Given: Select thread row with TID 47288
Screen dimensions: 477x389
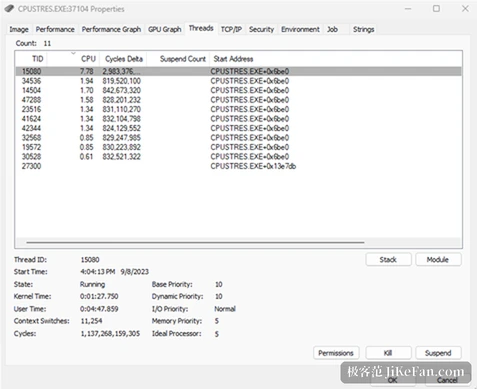Looking at the screenshot, I should 238,100.
